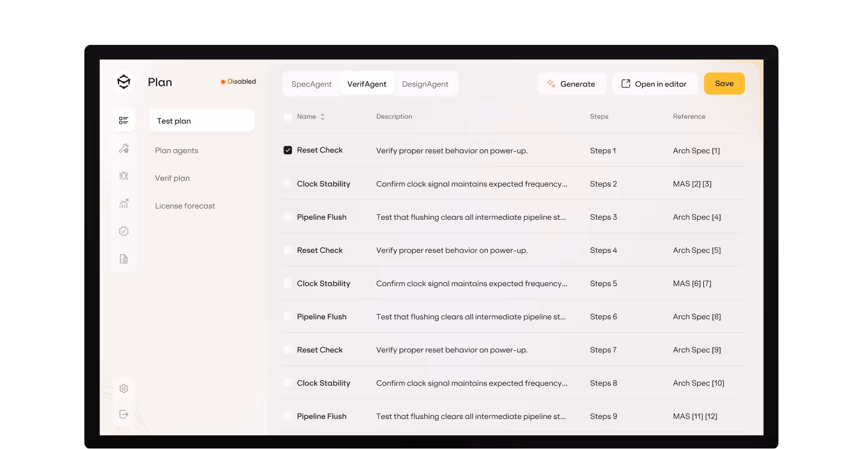Click the Arch Spec [10] reference
The width and height of the screenshot is (868, 449).
pyautogui.click(x=699, y=383)
